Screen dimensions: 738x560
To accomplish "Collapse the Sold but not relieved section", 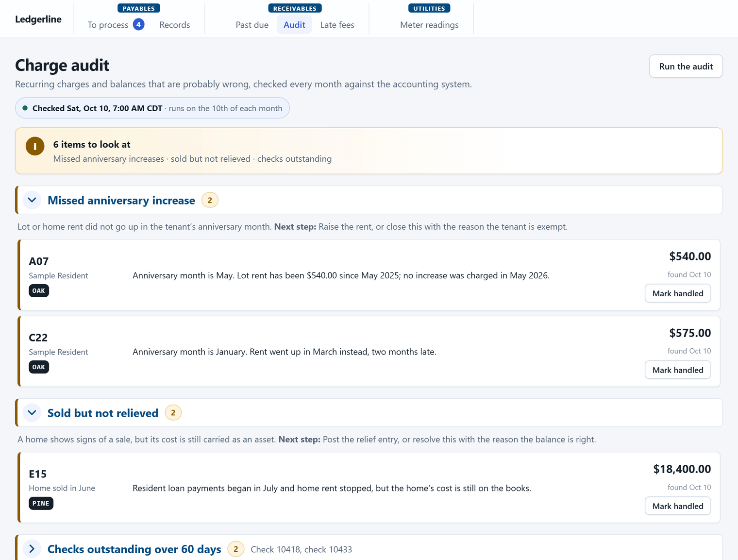I will click(x=32, y=413).
